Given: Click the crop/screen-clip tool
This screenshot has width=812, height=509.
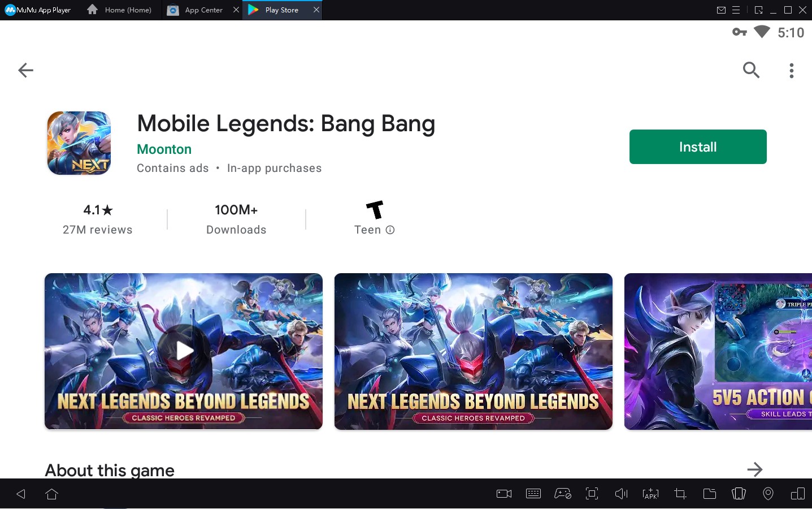Looking at the screenshot, I should [680, 494].
